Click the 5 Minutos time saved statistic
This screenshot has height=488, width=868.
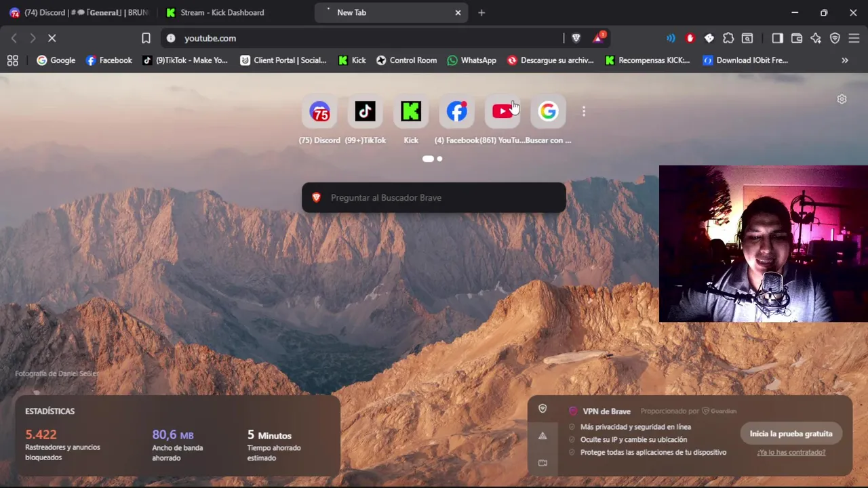tap(274, 445)
